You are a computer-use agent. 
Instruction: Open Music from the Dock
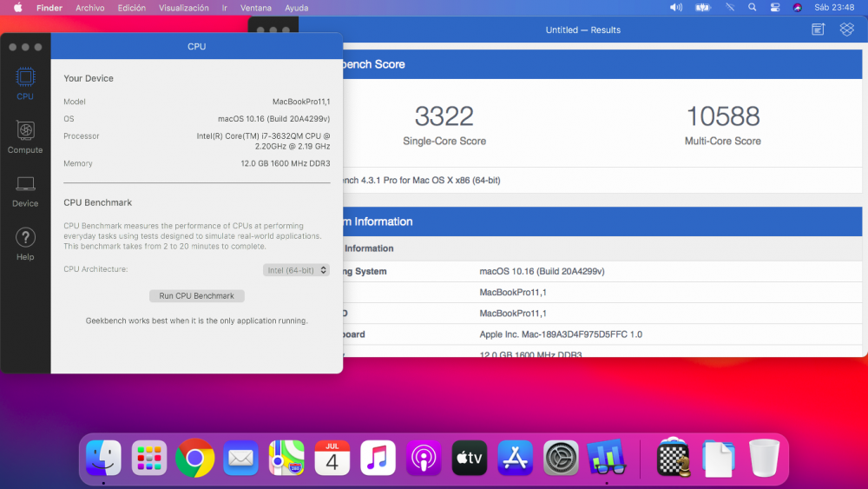[x=378, y=458]
